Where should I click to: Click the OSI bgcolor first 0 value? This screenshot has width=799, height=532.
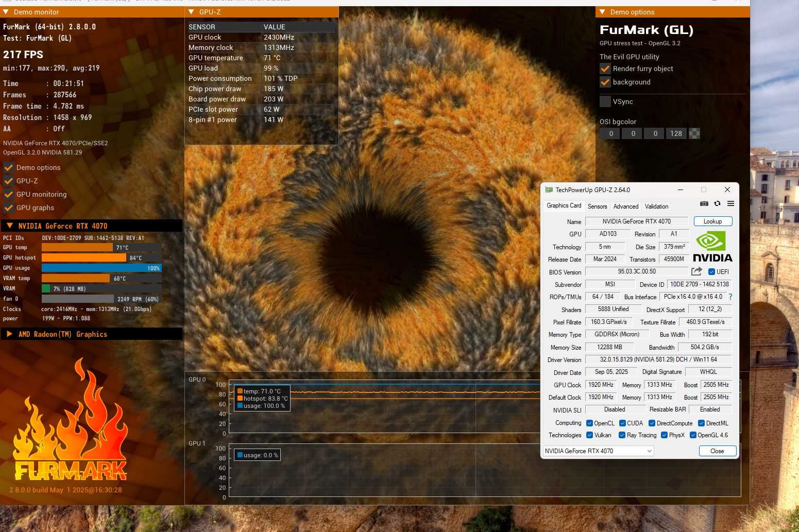(x=611, y=134)
